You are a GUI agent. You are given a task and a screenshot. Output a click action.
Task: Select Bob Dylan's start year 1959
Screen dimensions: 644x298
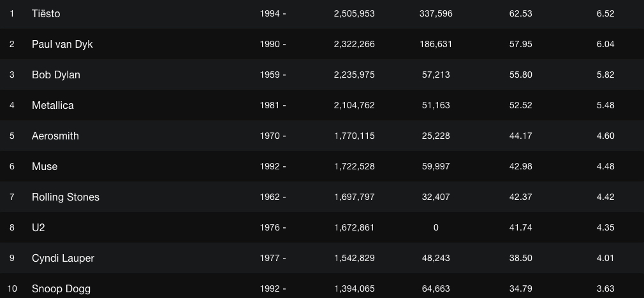click(270, 74)
